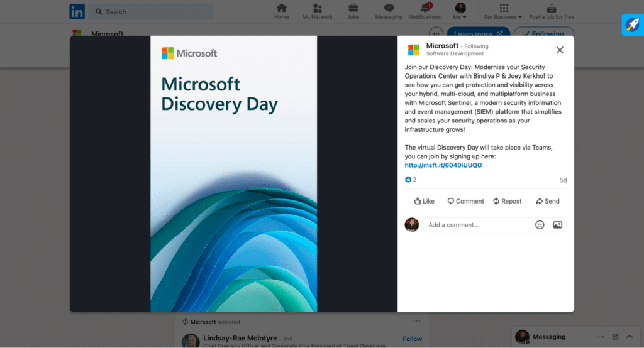This screenshot has height=348, width=644.
Task: Open the Notifications bell
Action: pyautogui.click(x=425, y=11)
